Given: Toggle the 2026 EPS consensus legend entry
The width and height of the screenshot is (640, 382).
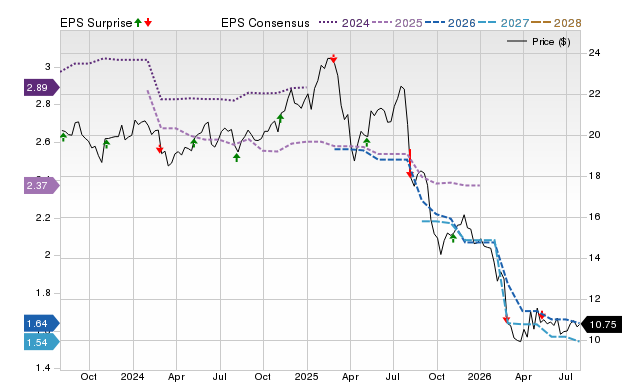Looking at the screenshot, I should coord(450,23).
